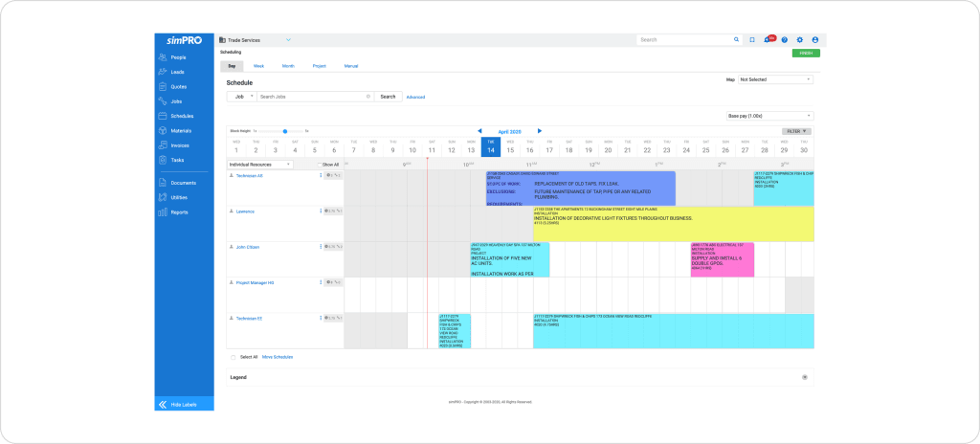The height and width of the screenshot is (444, 980).
Task: Switch to the Manual tab
Action: click(x=351, y=66)
